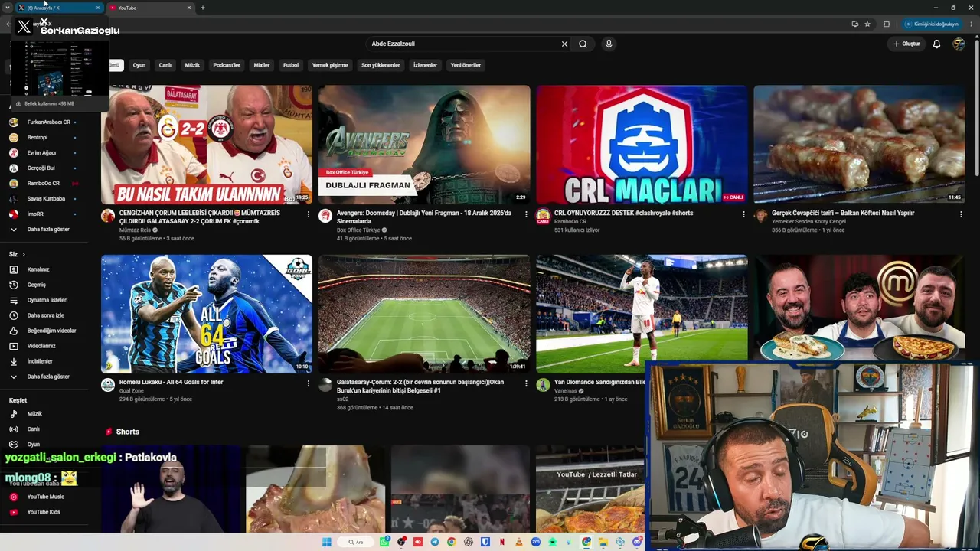Screen dimensions: 980x551
Task: Open the Chrome extensions puzzle icon
Action: (x=887, y=24)
